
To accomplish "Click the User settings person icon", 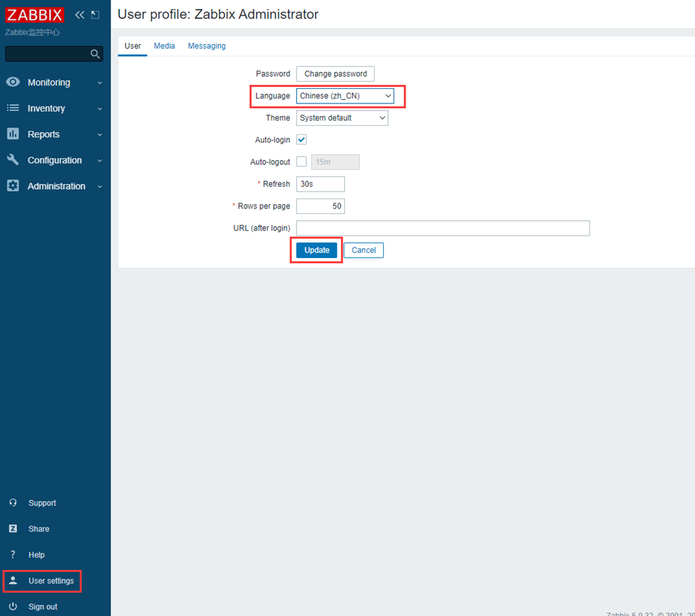I will click(13, 580).
